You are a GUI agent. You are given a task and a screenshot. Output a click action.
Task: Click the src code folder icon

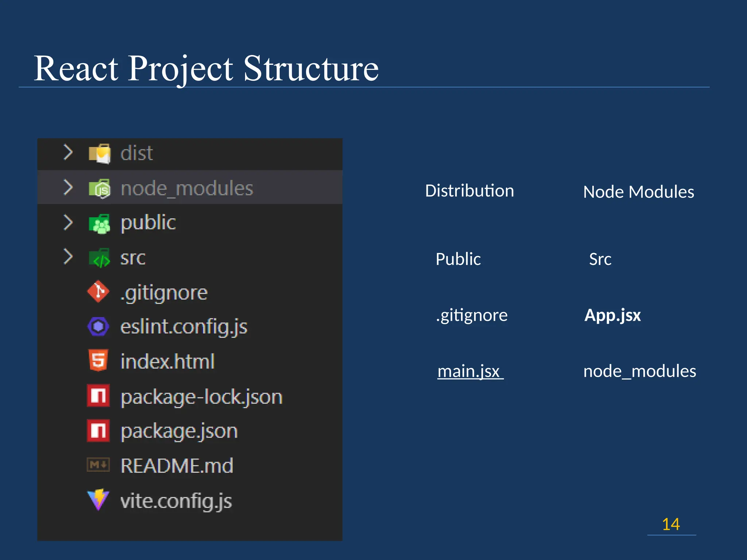click(100, 258)
